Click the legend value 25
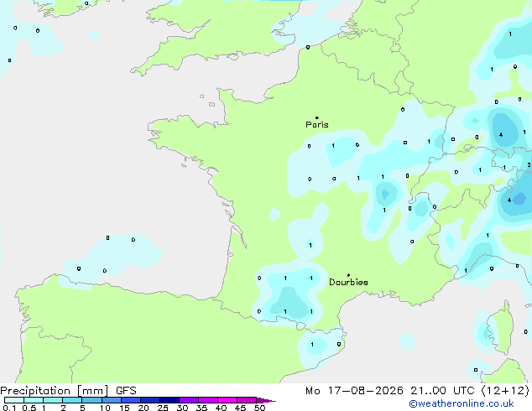532x411 pixels. pos(163,408)
